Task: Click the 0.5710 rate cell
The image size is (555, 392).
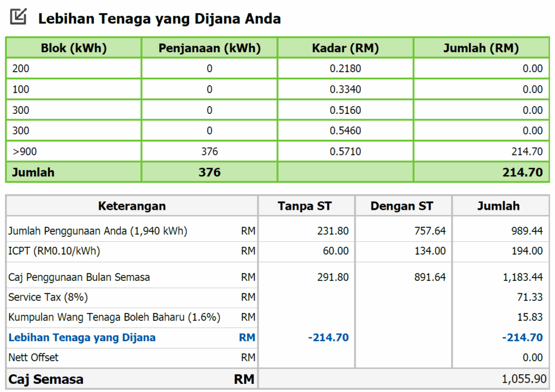Action: coord(345,151)
